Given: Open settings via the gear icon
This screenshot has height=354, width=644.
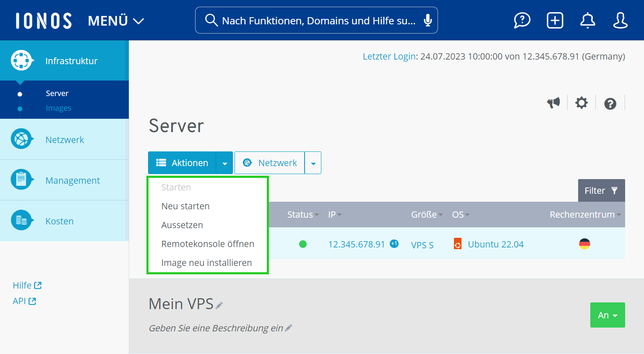Looking at the screenshot, I should (581, 102).
